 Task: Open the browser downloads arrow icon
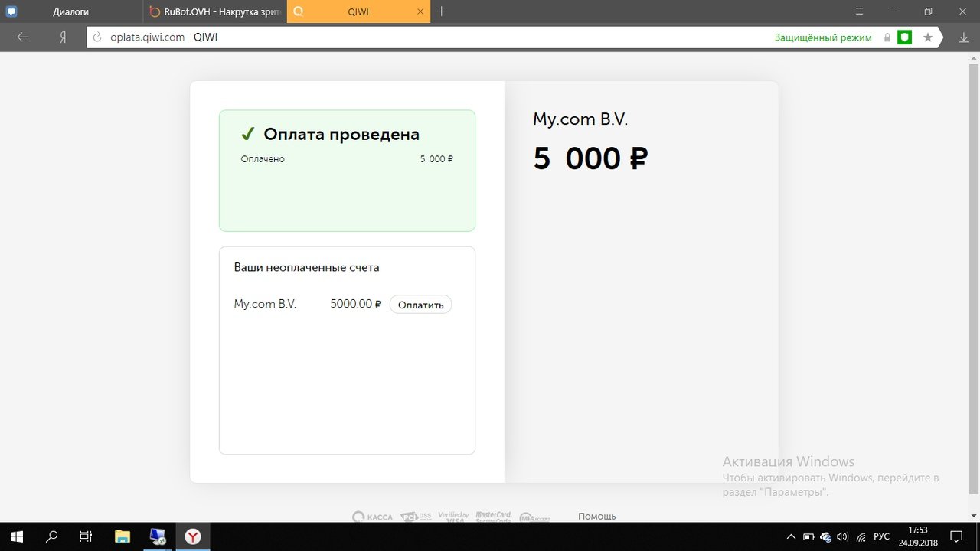[x=963, y=37]
